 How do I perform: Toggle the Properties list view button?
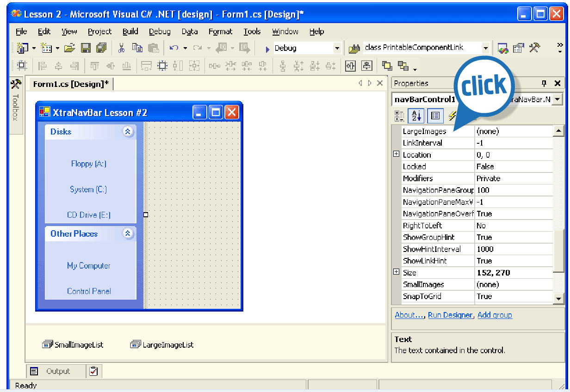click(x=435, y=116)
